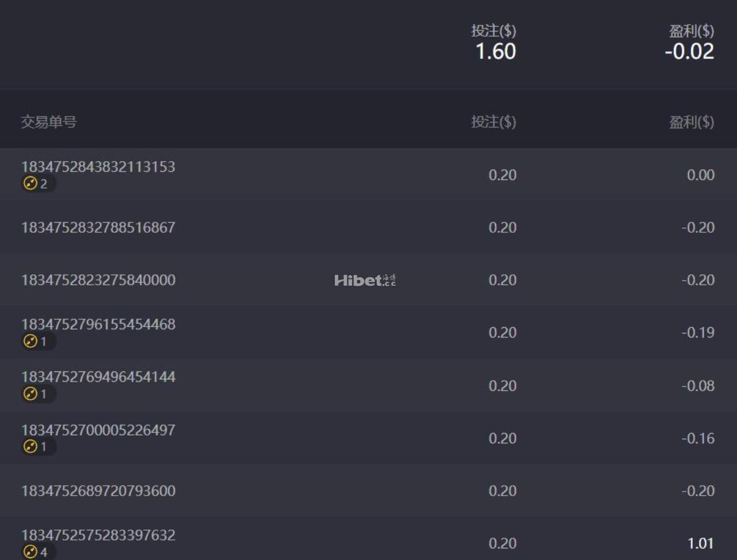Click free-spin badge under order 1834752796155454468
This screenshot has height=560, width=737.
coord(36,342)
